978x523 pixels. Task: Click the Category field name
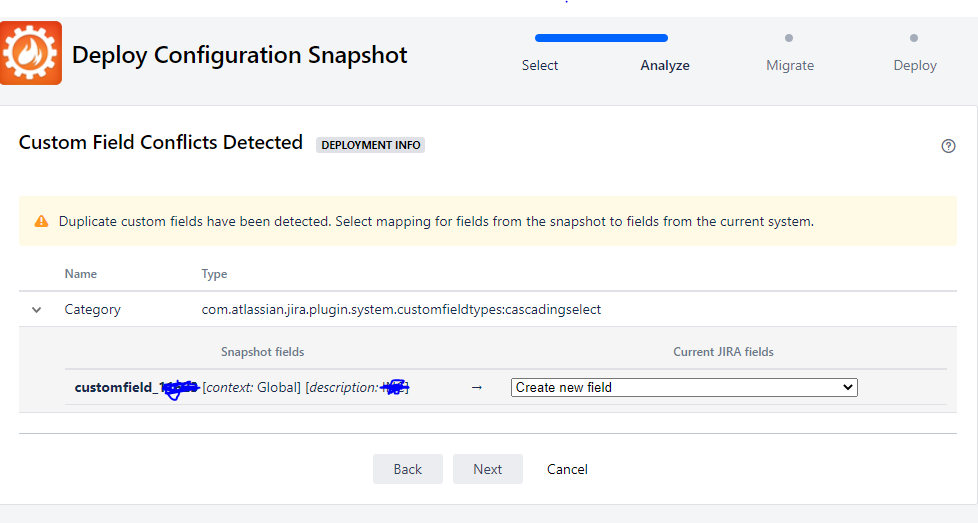[x=92, y=310]
